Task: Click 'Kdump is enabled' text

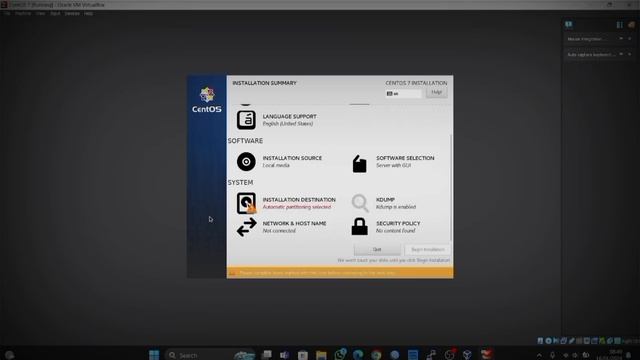Action: [x=396, y=207]
